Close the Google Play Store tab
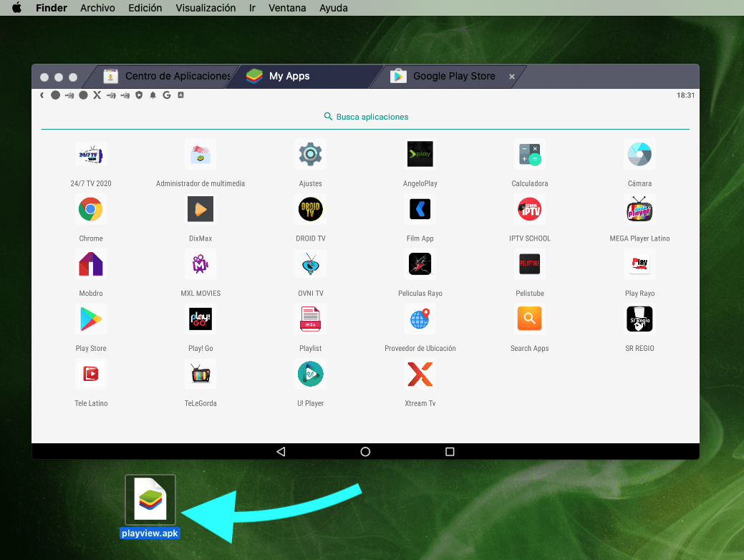The width and height of the screenshot is (744, 560). point(512,75)
